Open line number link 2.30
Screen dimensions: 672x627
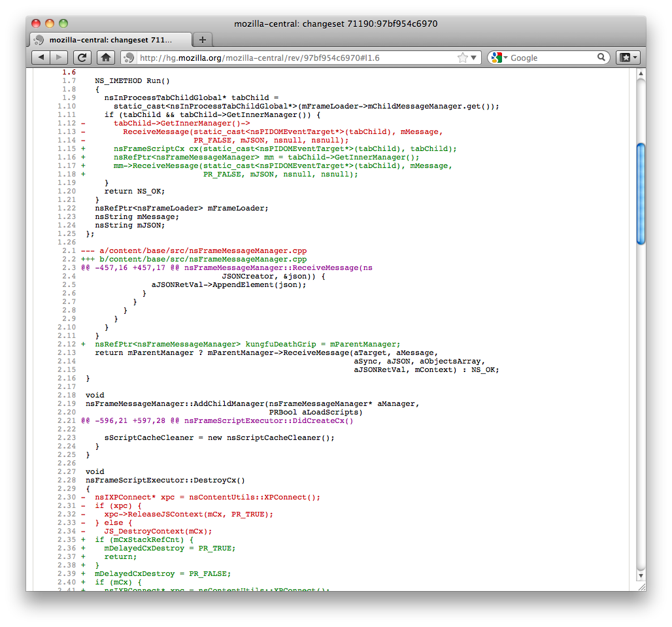(x=67, y=497)
